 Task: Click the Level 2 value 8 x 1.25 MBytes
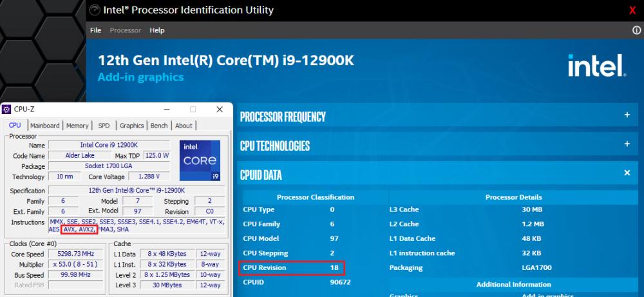click(167, 274)
